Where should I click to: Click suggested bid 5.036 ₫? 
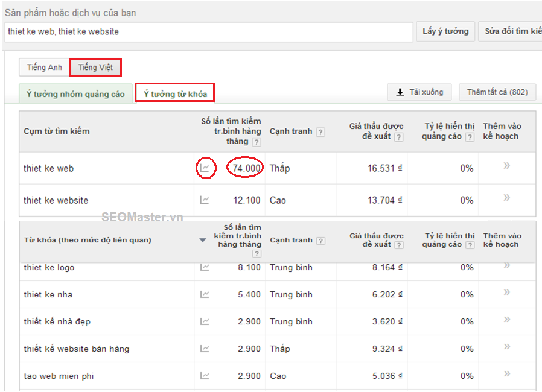pos(387,376)
